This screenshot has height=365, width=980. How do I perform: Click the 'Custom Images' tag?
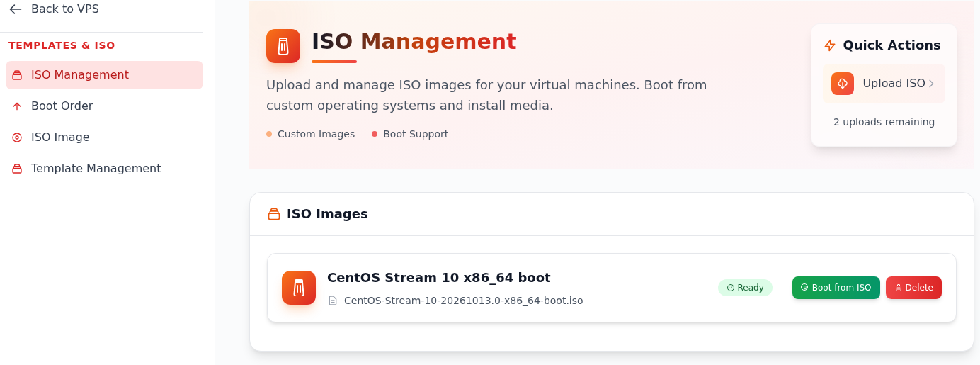pos(311,134)
